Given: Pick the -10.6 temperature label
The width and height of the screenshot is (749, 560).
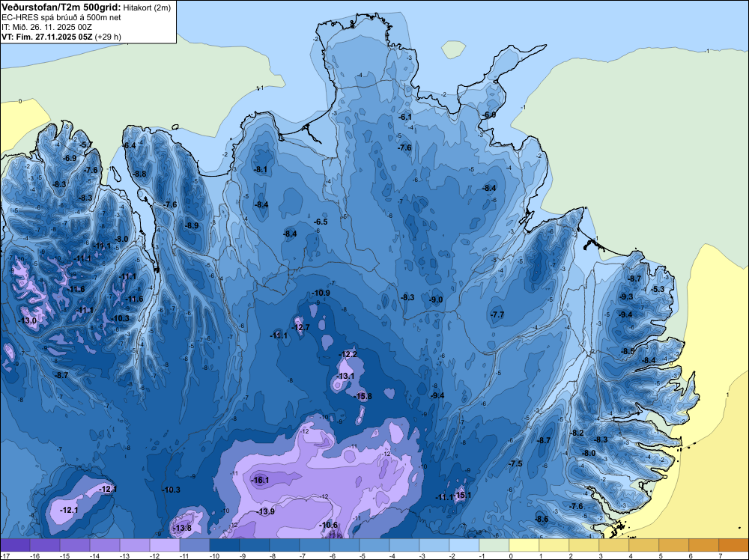Looking at the screenshot, I should [x=329, y=525].
